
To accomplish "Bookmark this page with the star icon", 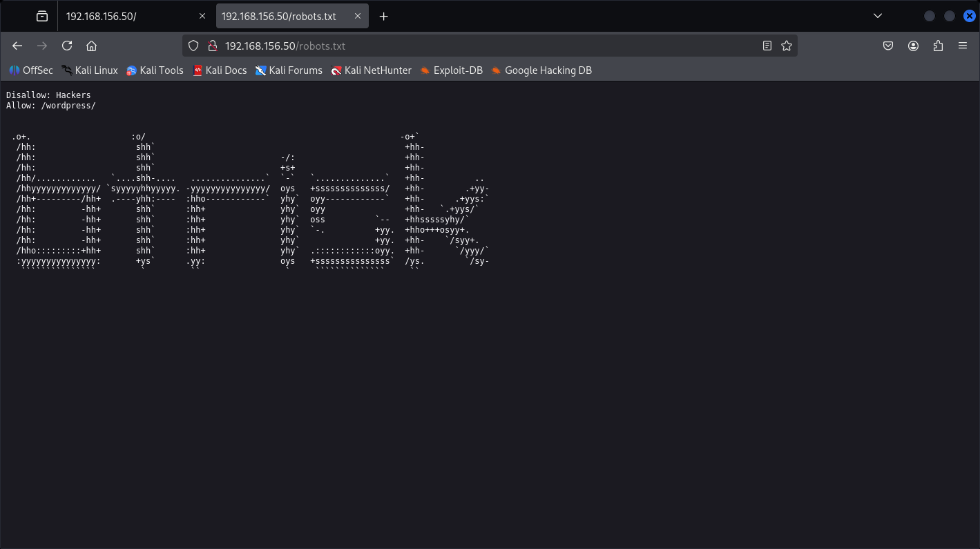I will 786,46.
